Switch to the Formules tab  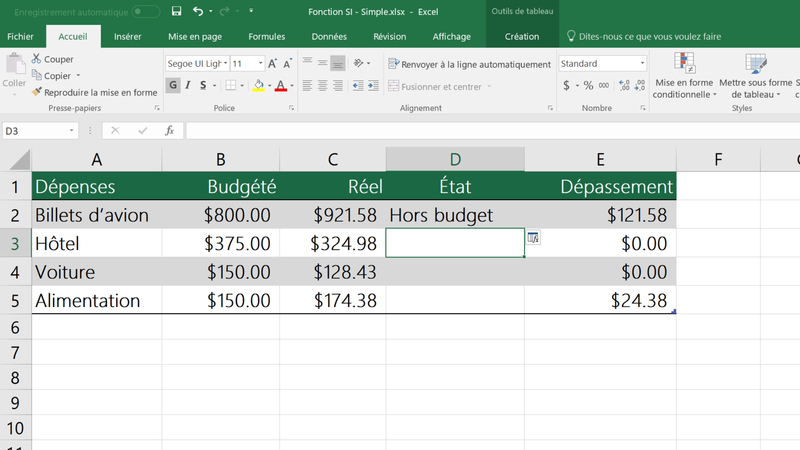pos(266,37)
